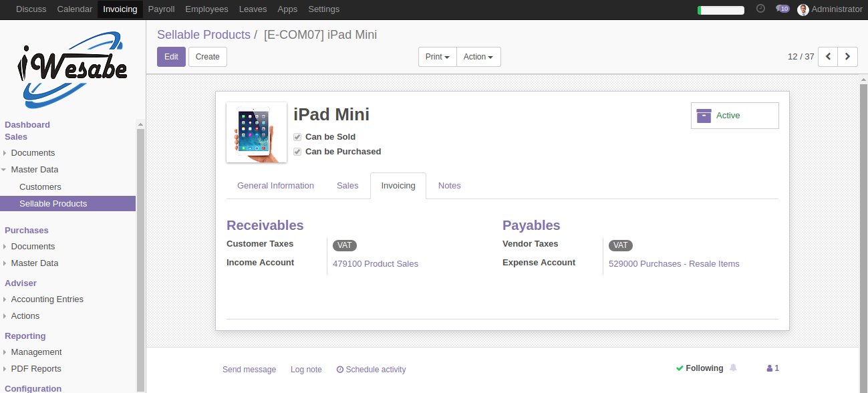Open the conversations icon showing 10 messages

(782, 9)
